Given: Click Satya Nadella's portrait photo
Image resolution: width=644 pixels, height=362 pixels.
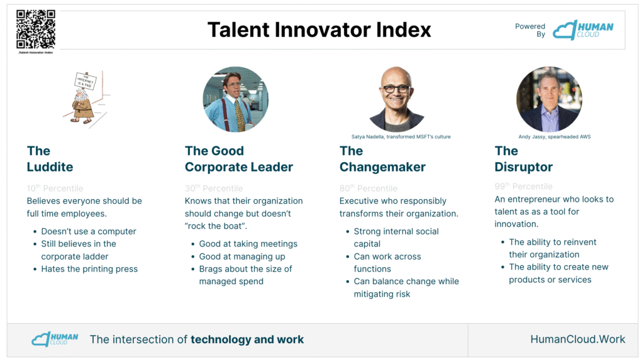Looking at the screenshot, I should [397, 99].
